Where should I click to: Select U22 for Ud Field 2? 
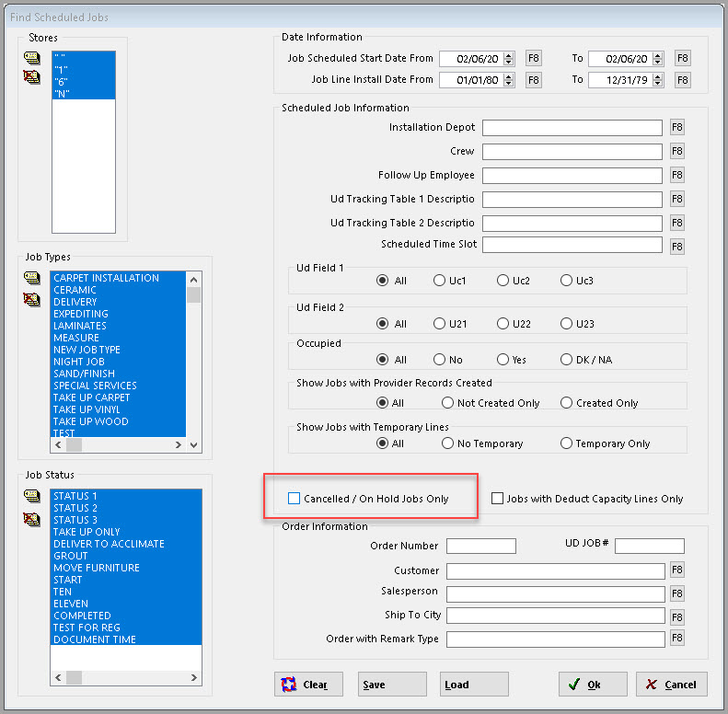click(503, 324)
